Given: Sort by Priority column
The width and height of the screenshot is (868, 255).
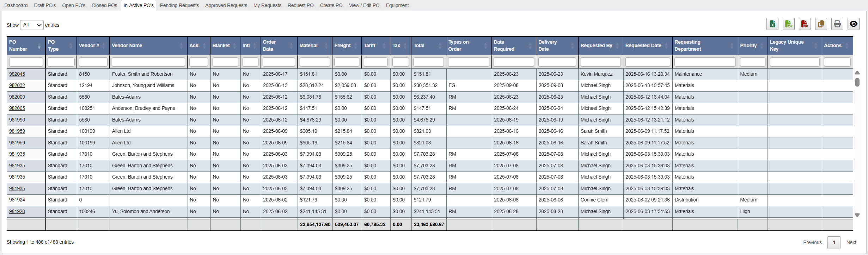Looking at the screenshot, I should pos(753,45).
